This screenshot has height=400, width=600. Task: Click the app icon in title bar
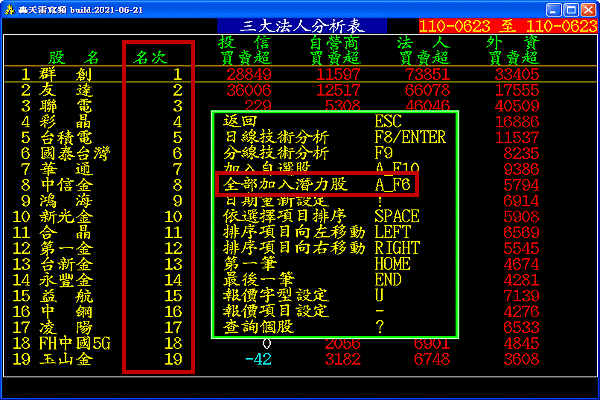click(9, 9)
